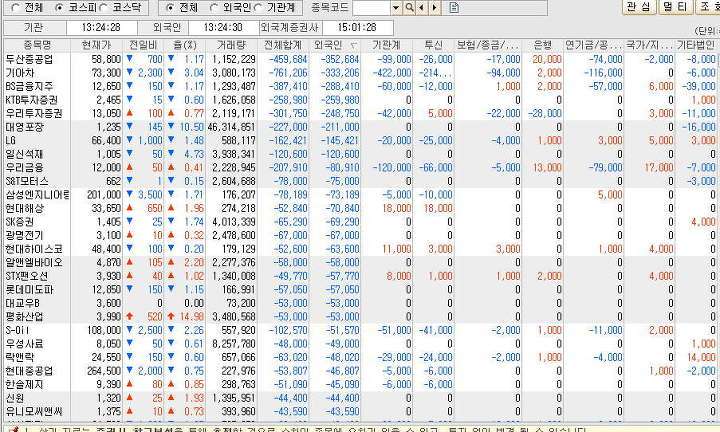The height and width of the screenshot is (432, 720).
Task: Select the 코스닥 radio button
Action: click(103, 8)
